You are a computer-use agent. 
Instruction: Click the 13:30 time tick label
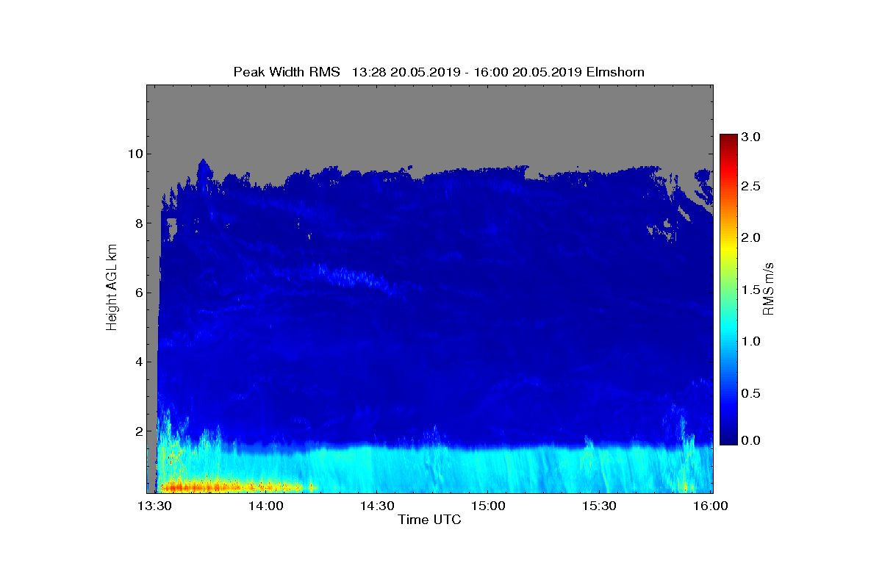(x=155, y=506)
